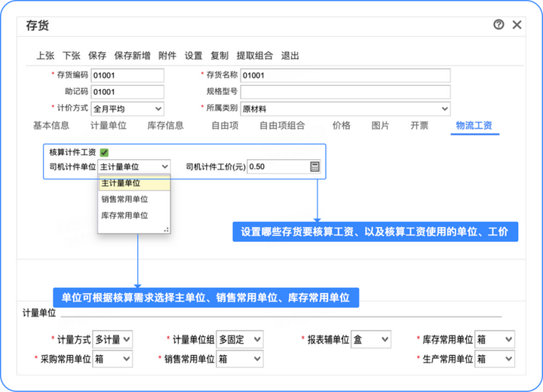Screen dimensions: 543x392
Task: Go to next record with 下张
Action: click(x=72, y=55)
